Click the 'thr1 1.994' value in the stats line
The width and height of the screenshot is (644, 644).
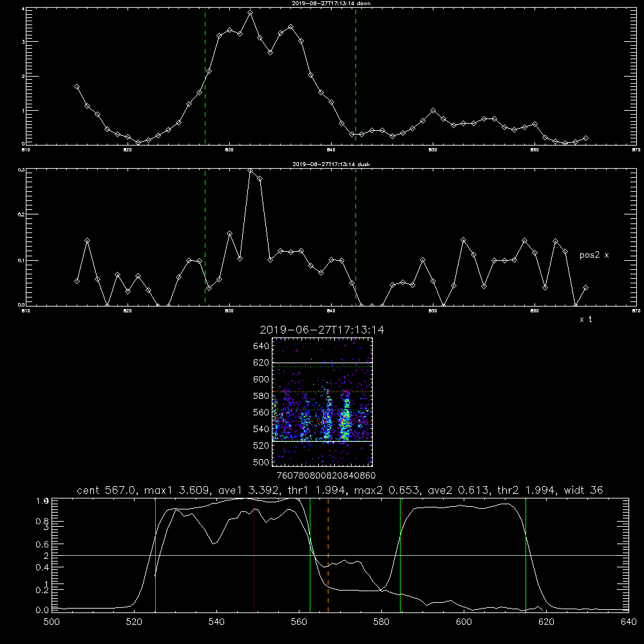[x=317, y=490]
